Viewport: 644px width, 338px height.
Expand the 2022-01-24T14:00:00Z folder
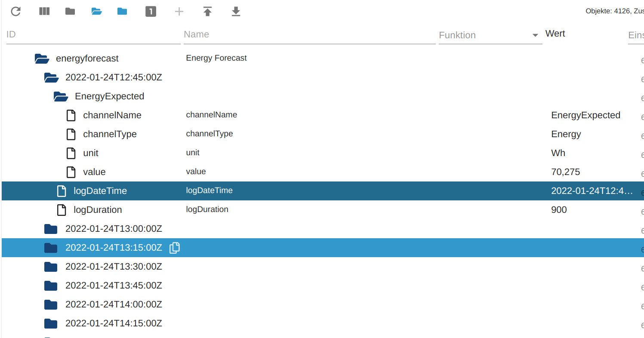click(51, 304)
